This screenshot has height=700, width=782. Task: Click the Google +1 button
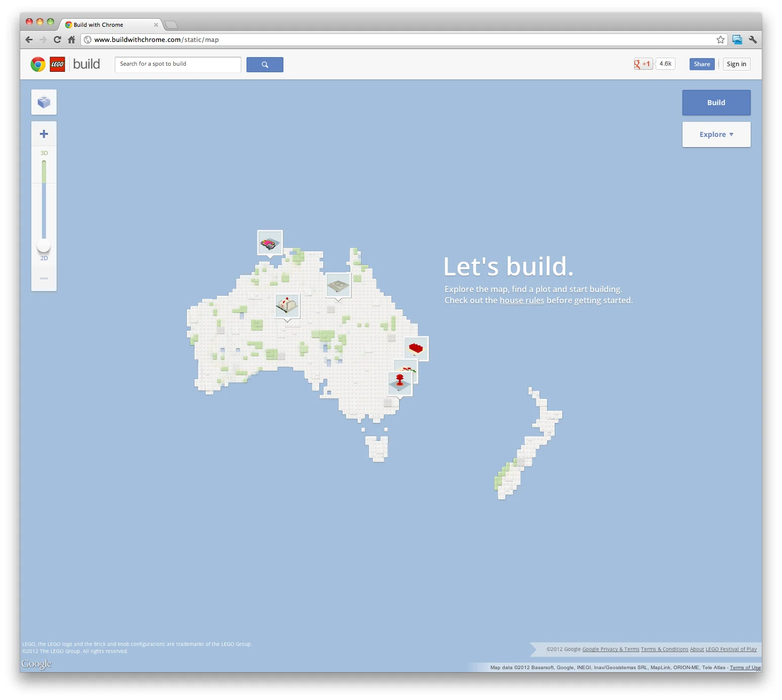643,64
